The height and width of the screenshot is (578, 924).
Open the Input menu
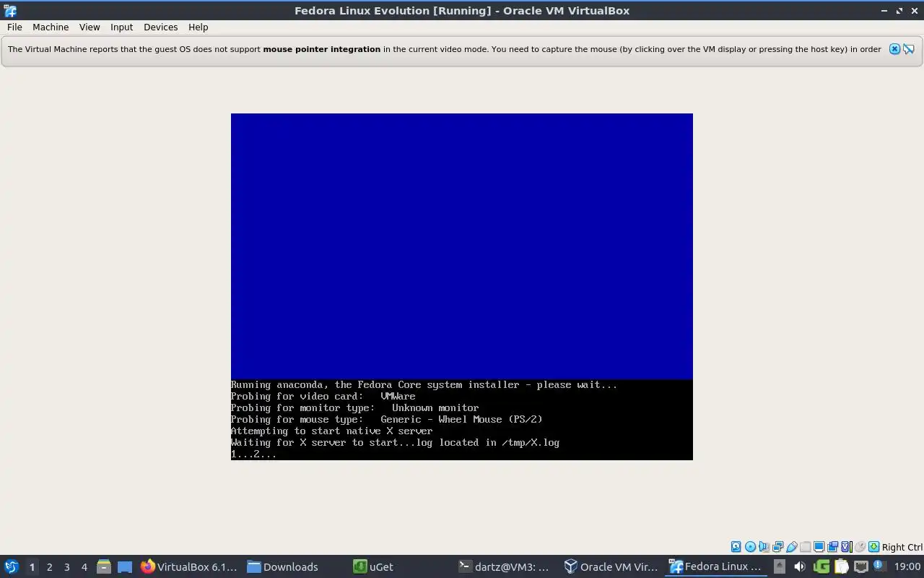click(x=121, y=27)
